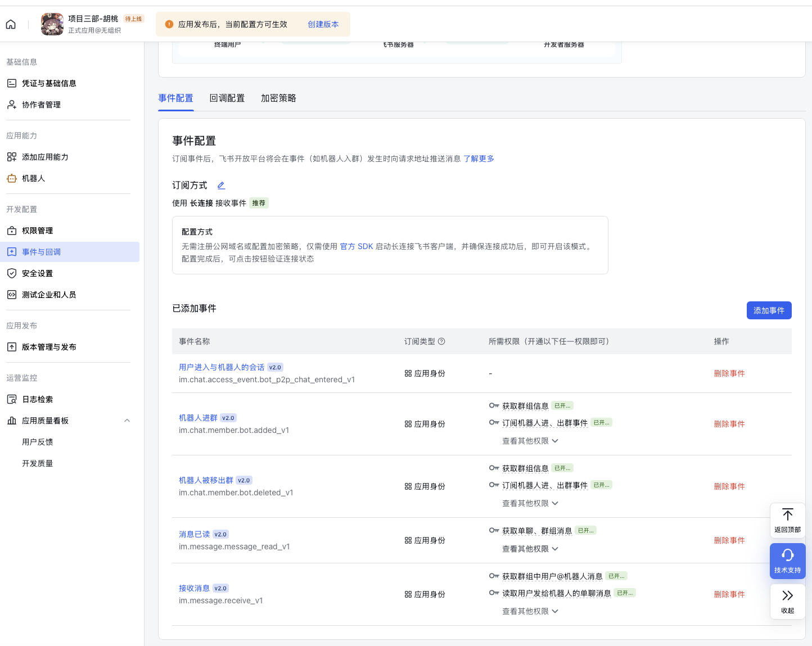Collapse the 应用质量看板 sidebar section
The image size is (812, 646).
coord(127,421)
